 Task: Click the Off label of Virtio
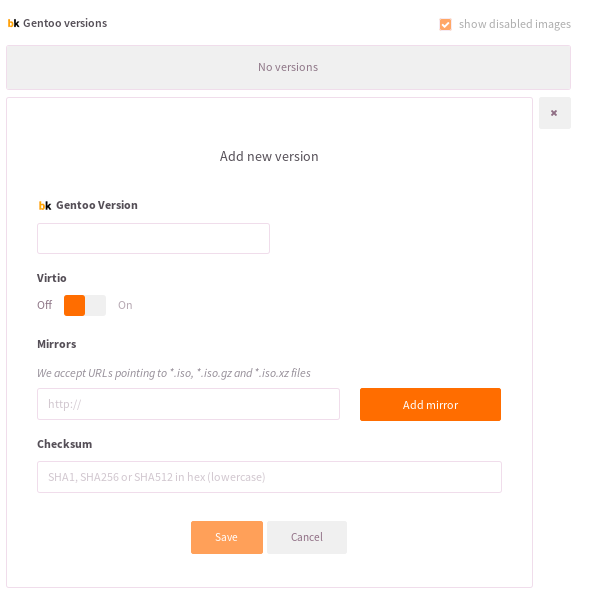tap(44, 305)
